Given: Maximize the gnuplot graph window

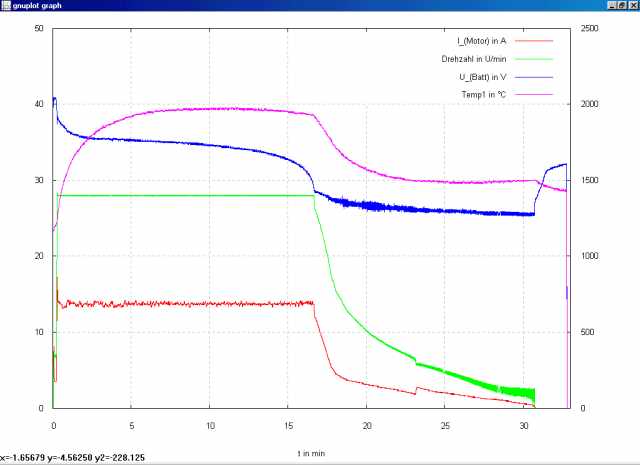Looking at the screenshot, I should [619, 6].
